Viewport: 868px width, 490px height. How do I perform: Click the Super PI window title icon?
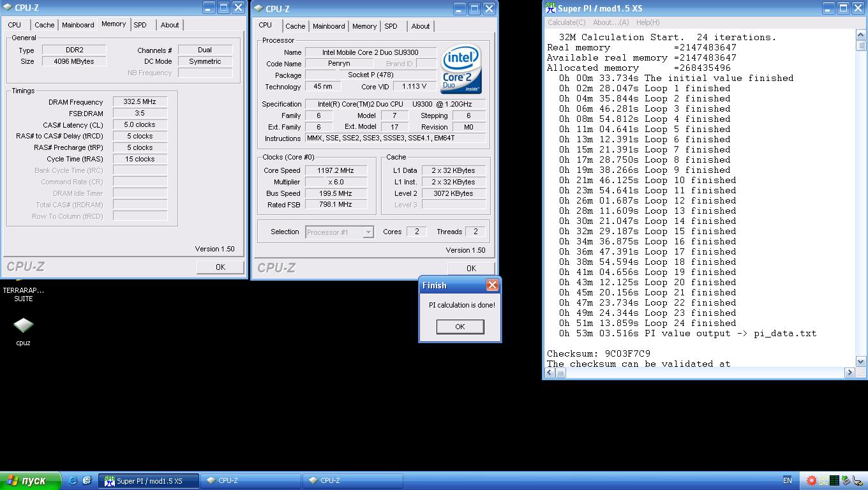click(550, 8)
